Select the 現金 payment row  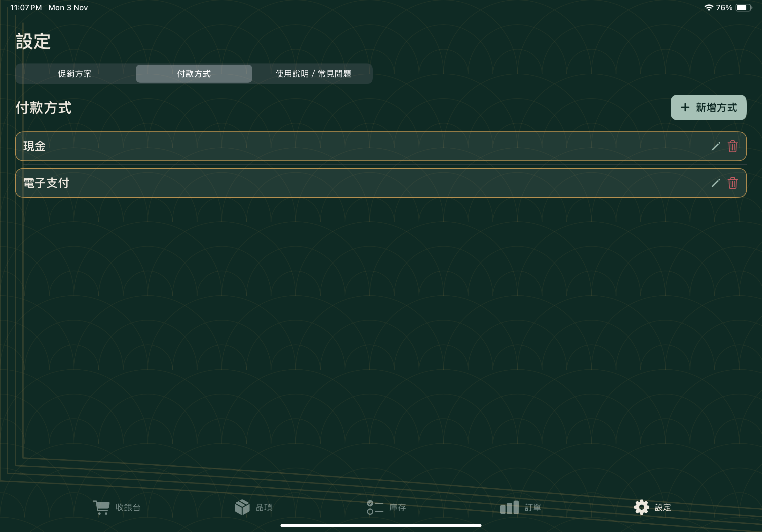pos(332,146)
